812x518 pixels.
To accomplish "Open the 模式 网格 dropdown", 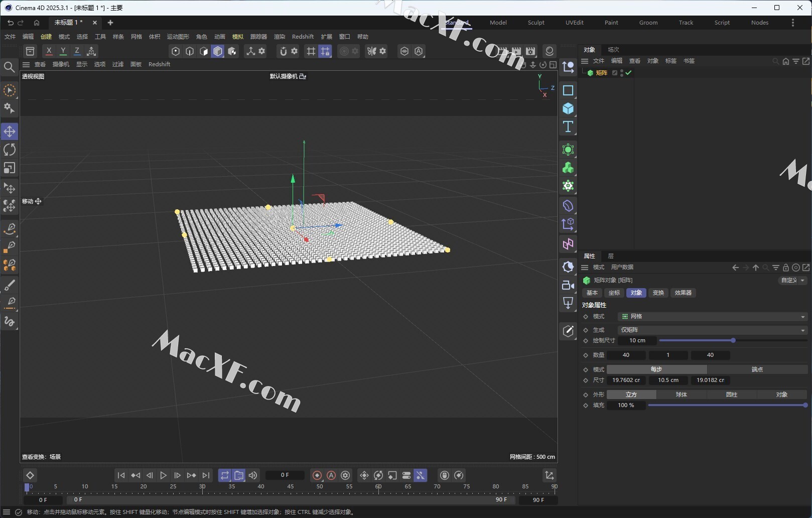I will 713,317.
